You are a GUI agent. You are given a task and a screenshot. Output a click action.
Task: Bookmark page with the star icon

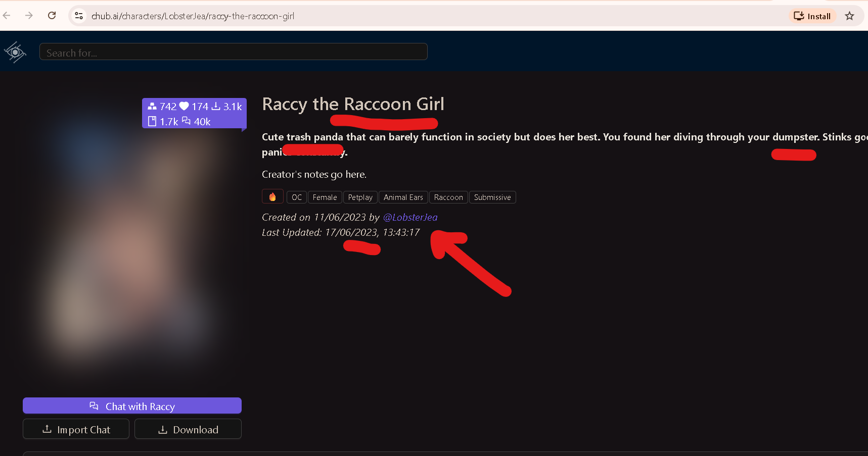click(849, 16)
